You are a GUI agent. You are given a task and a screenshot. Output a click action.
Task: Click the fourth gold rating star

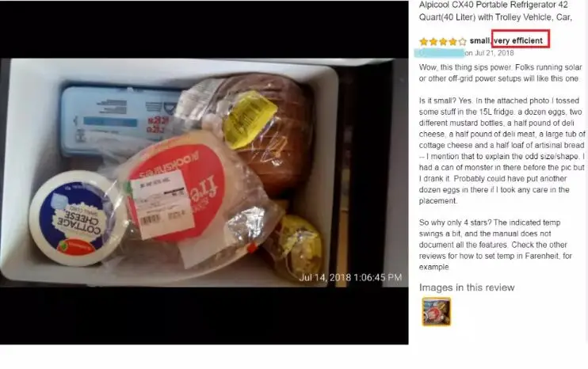pos(453,41)
